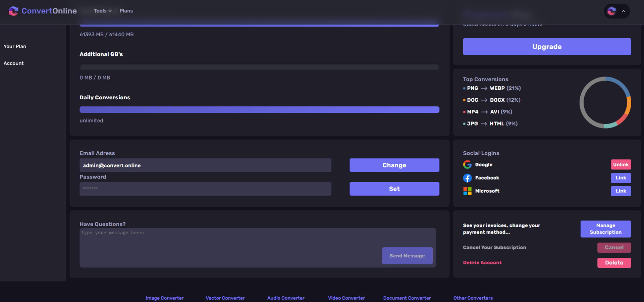This screenshot has height=302, width=644.
Task: Open the account avatar menu icon
Action: [612, 11]
